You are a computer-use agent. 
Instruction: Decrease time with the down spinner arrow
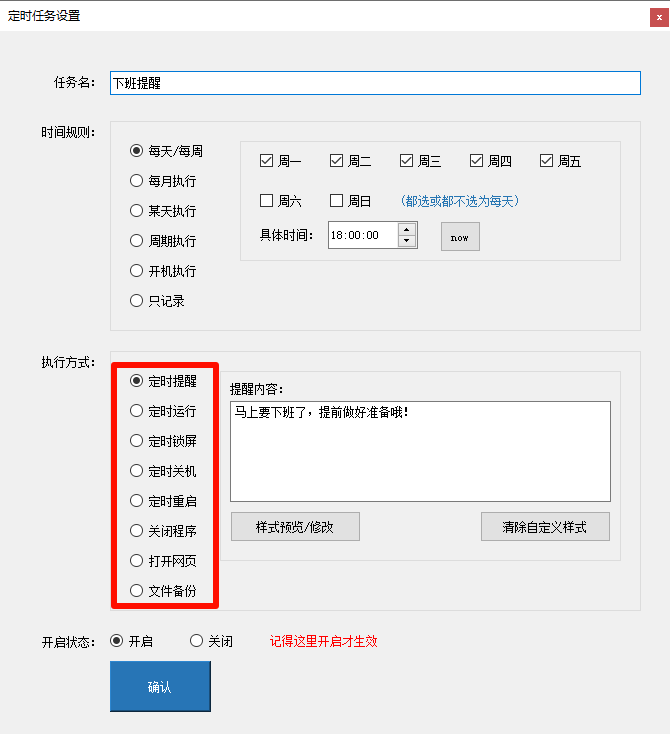click(x=406, y=241)
